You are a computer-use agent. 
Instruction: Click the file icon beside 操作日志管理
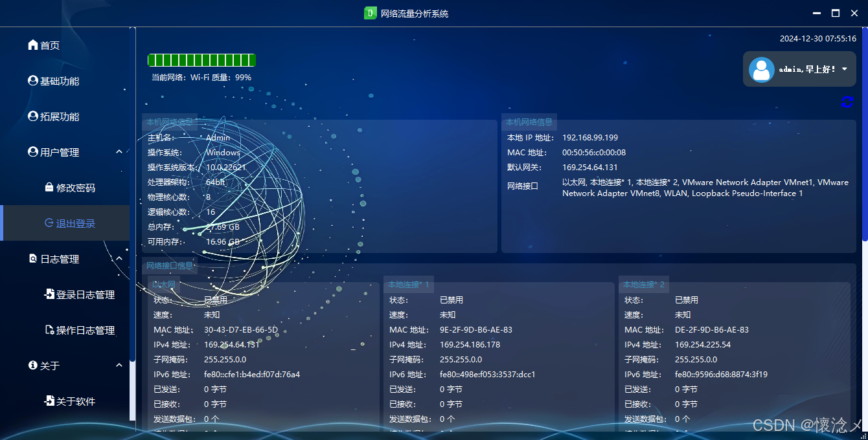coord(49,330)
